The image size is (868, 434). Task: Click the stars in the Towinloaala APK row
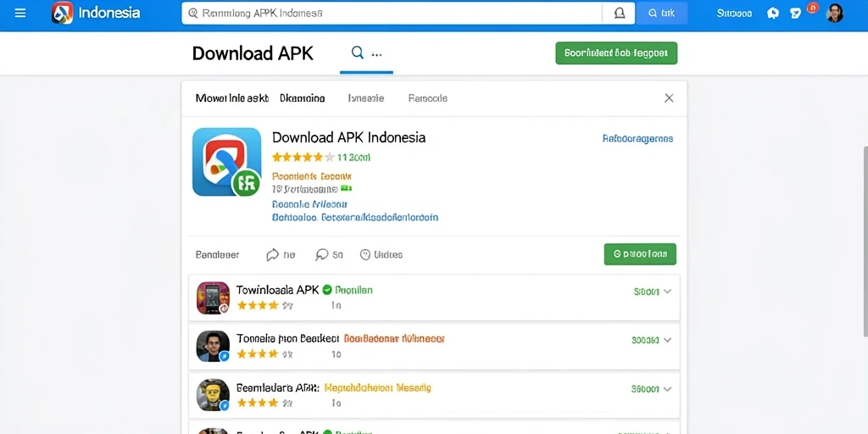tap(258, 305)
